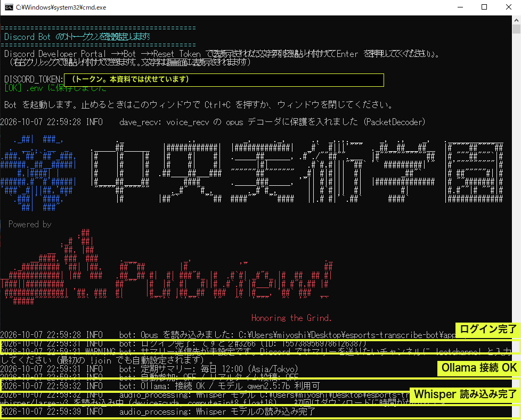Click the scrollbar up arrow
521x420 pixels.
coord(516,20)
